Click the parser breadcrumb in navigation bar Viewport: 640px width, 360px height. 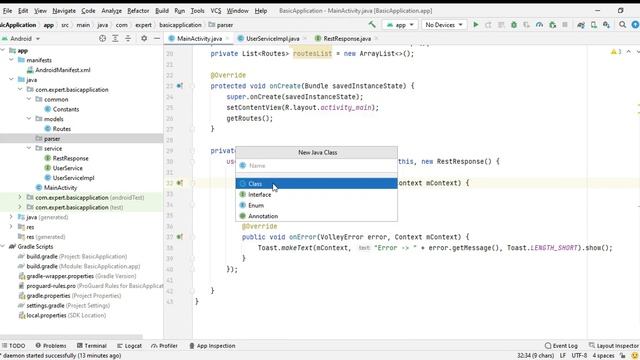click(x=224, y=25)
